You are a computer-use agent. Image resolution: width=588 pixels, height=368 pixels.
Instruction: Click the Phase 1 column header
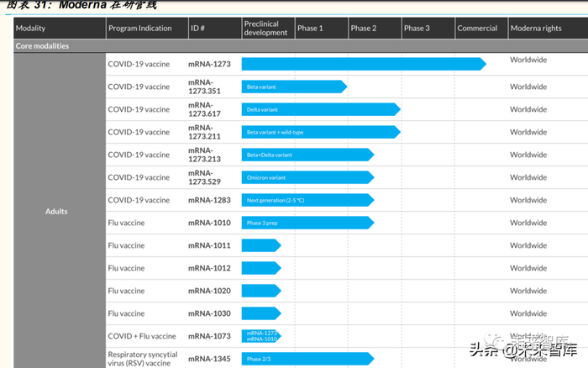[x=322, y=28]
